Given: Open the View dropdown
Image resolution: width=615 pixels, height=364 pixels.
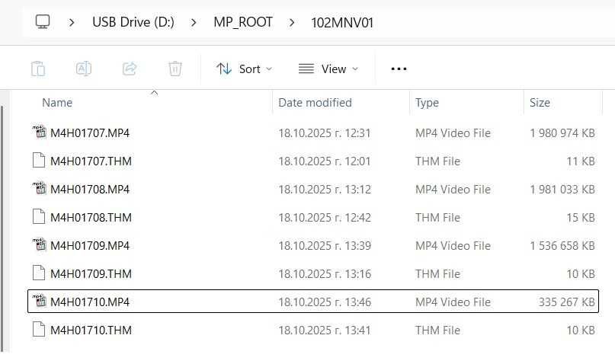Looking at the screenshot, I should (328, 69).
